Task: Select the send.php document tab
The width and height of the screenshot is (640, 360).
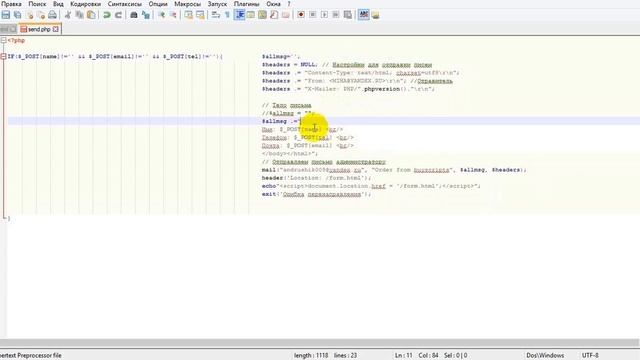Action: point(40,29)
